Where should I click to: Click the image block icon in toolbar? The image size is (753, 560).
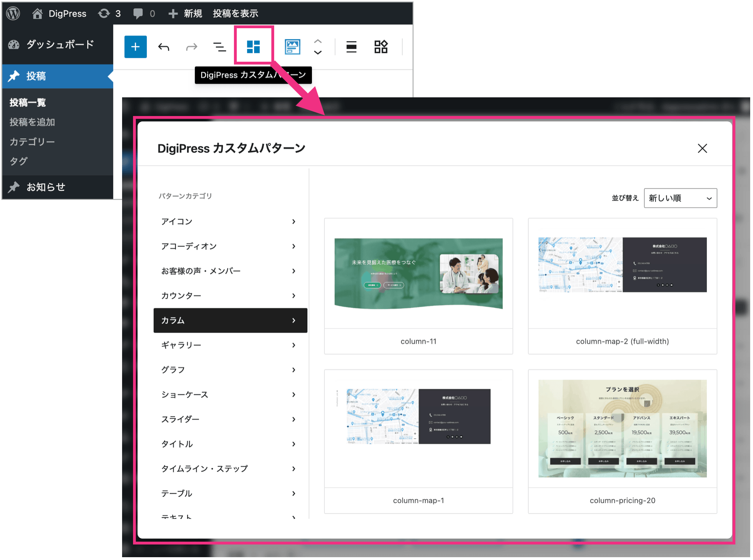coord(292,47)
